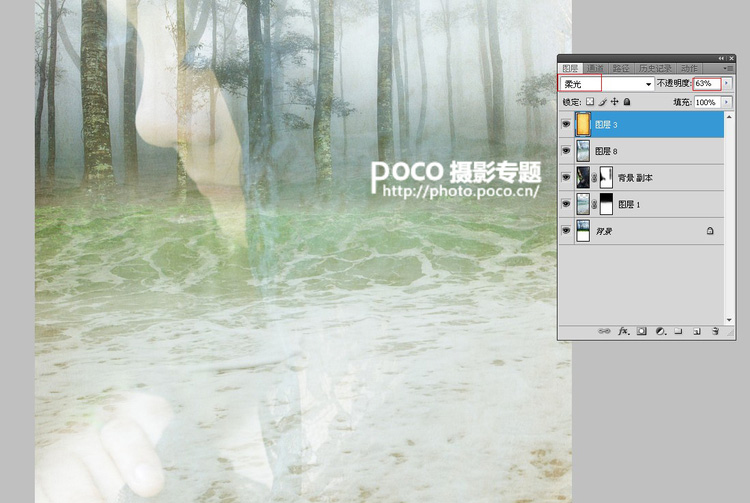Select the 图层 8 layer thumbnail

click(583, 151)
